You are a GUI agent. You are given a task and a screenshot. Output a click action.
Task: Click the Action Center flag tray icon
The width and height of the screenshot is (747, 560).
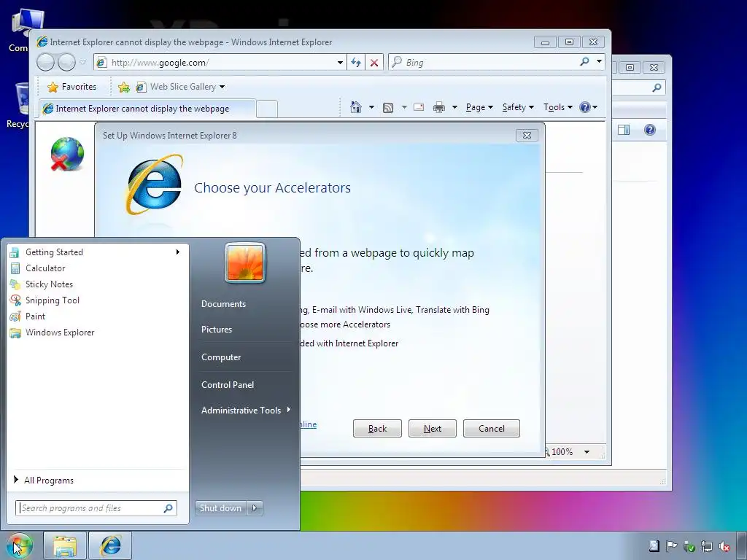tap(671, 546)
